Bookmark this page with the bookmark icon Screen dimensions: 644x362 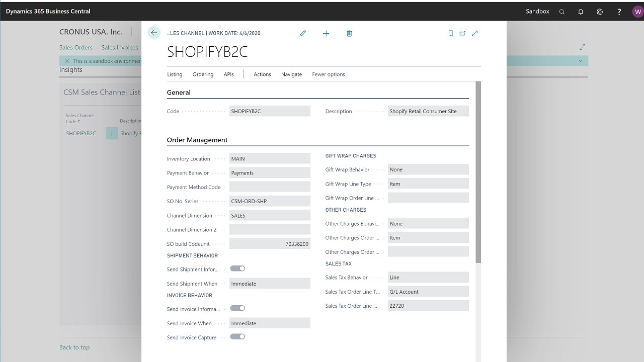(x=450, y=33)
